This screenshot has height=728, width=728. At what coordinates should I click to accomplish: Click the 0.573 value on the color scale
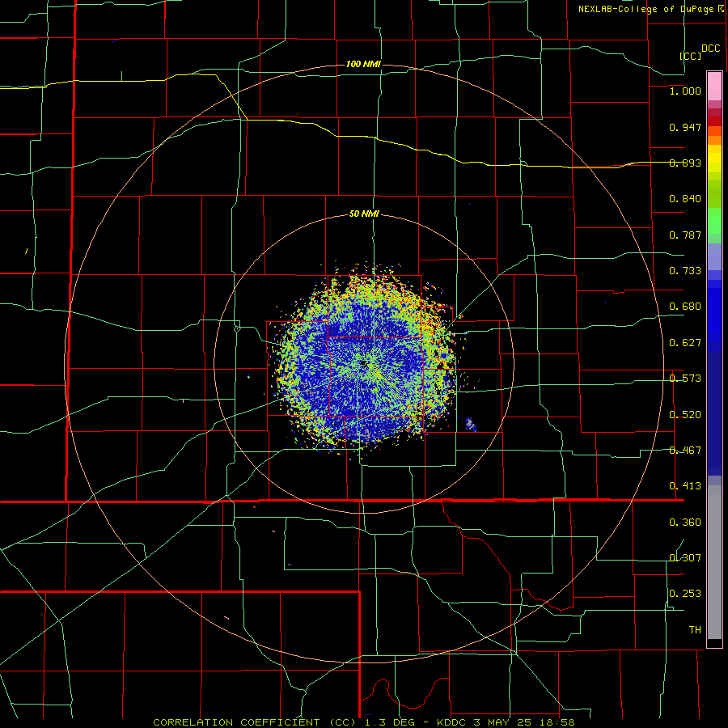tap(685, 379)
